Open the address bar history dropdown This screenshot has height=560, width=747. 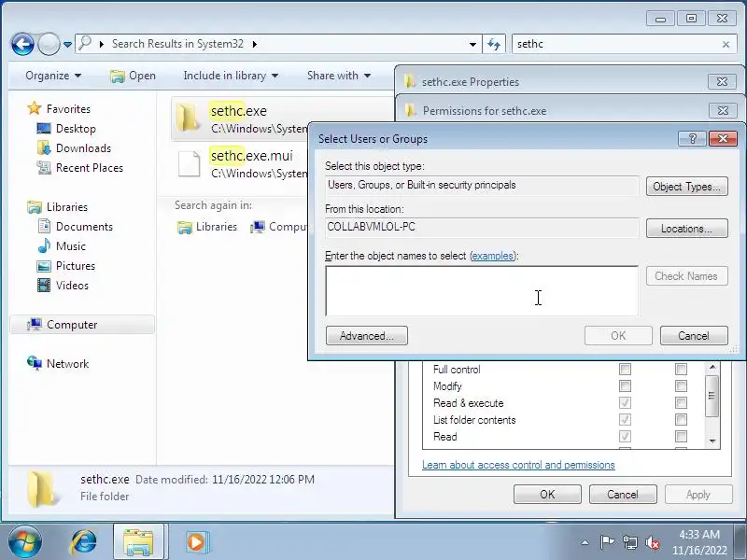click(472, 44)
